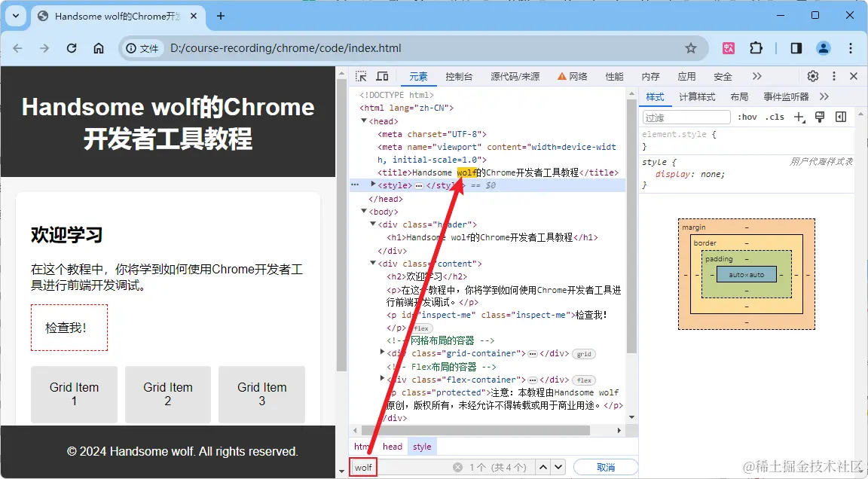Toggle the .cls class editor

click(x=775, y=117)
